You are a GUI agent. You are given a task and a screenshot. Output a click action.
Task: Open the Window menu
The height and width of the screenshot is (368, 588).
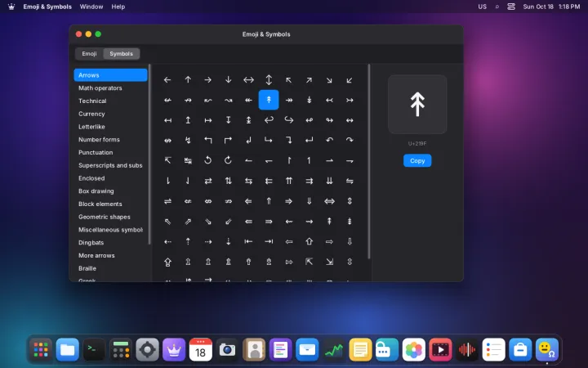tap(91, 7)
